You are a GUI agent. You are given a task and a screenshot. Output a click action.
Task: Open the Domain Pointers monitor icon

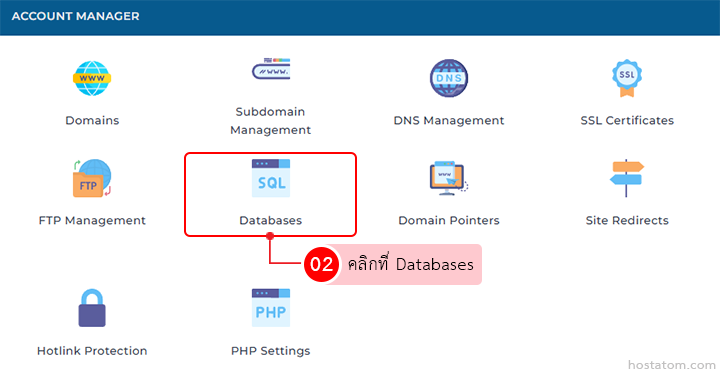[449, 178]
